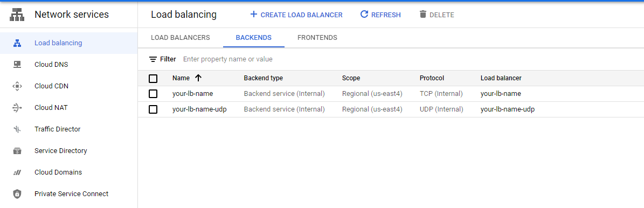Click the Private Service Connect shield icon

click(x=17, y=194)
